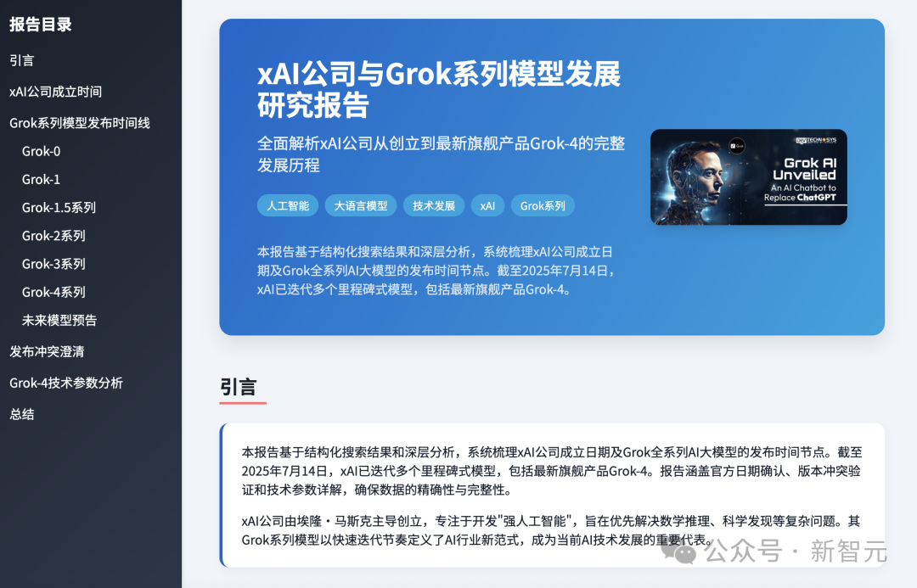Viewport: 917px width, 588px height.
Task: Select Grok-0 in the report outline
Action: (41, 151)
